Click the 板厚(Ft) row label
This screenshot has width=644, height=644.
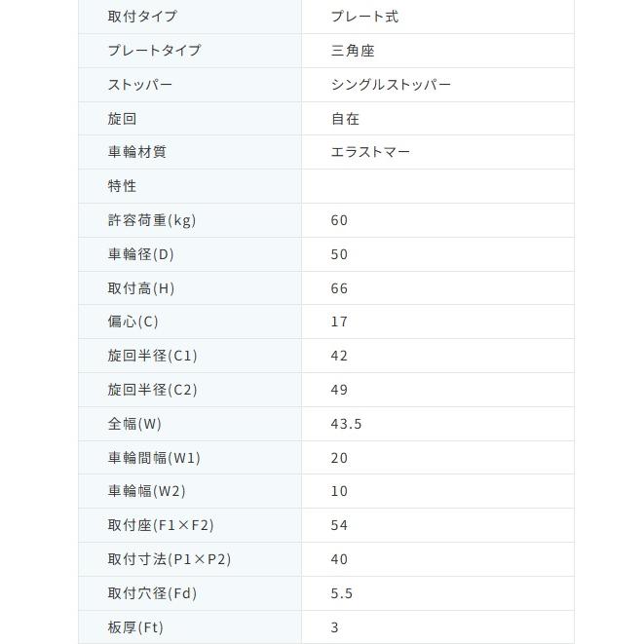click(x=135, y=627)
